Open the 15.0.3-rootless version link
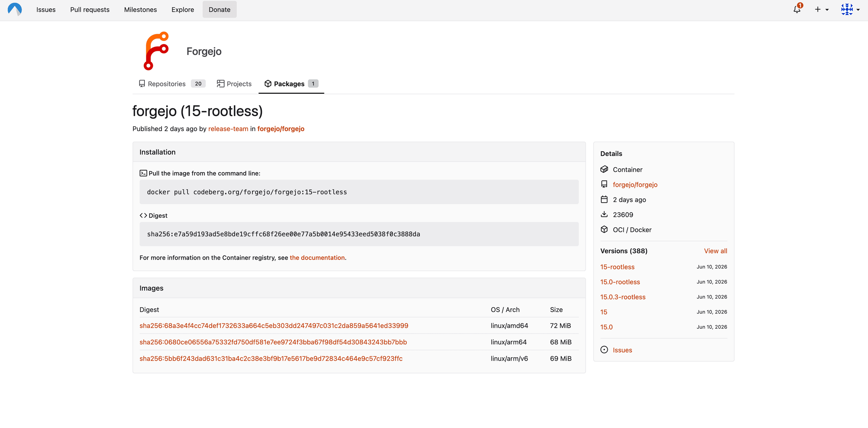The width and height of the screenshot is (868, 428). tap(623, 297)
